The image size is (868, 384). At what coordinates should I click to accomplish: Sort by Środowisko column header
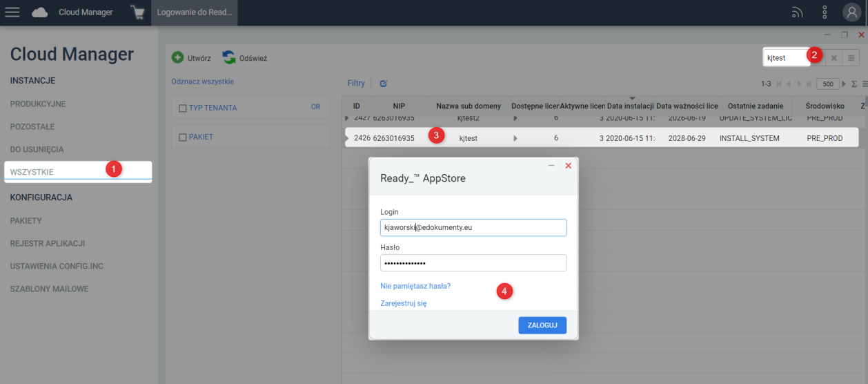coord(825,106)
